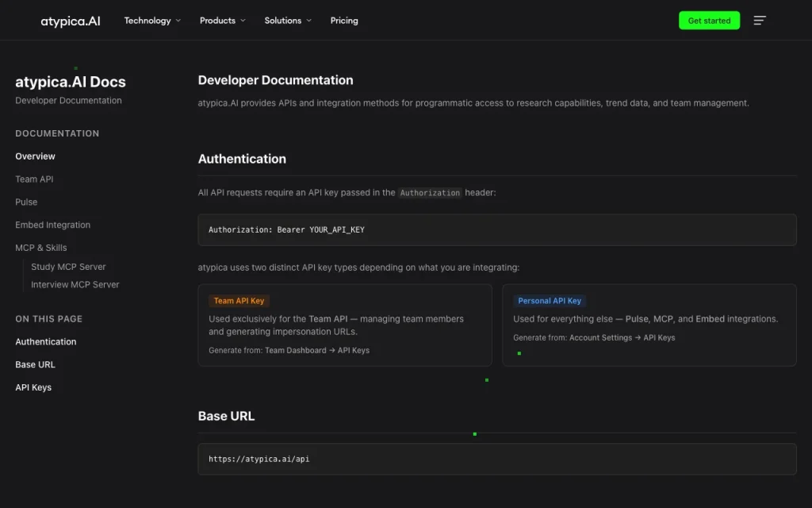Expand the Products dropdown chevron
The image size is (812, 508).
[x=243, y=21]
